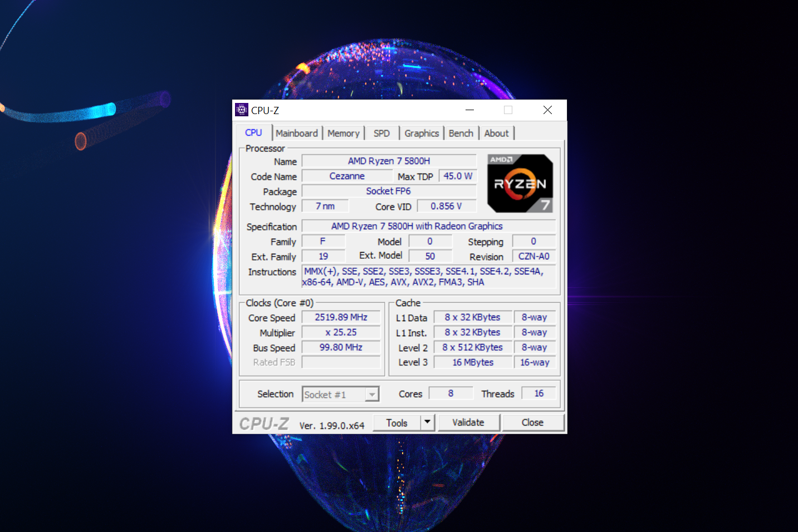The image size is (798, 532).
Task: Click the L1 Inst. size 8 x 32 KBytes
Action: 473,332
